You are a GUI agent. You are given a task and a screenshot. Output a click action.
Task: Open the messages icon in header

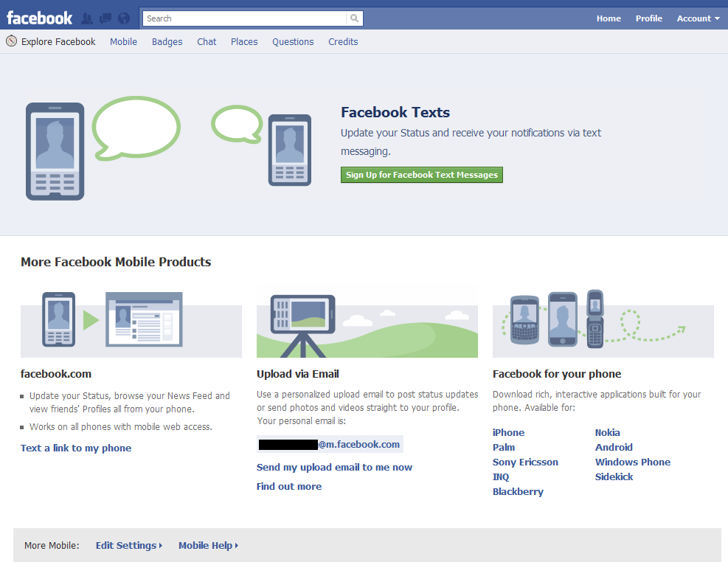[x=105, y=18]
